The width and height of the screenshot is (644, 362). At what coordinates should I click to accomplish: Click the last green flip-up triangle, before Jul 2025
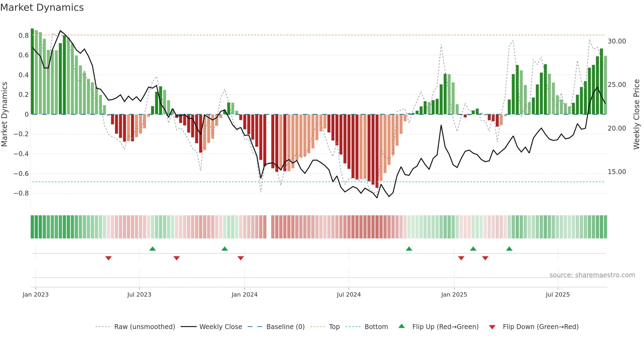tap(509, 249)
